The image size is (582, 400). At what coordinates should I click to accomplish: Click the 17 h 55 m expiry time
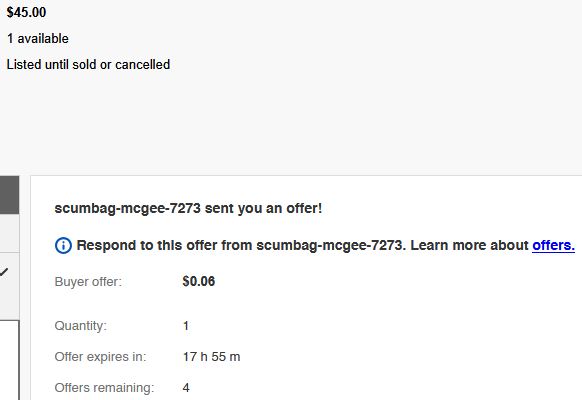pos(212,357)
